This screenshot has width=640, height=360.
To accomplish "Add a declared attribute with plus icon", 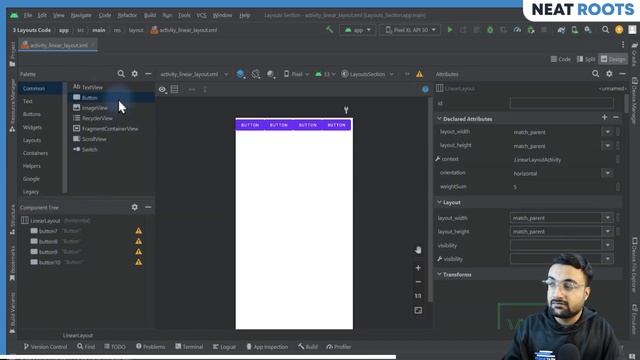I will point(604,118).
